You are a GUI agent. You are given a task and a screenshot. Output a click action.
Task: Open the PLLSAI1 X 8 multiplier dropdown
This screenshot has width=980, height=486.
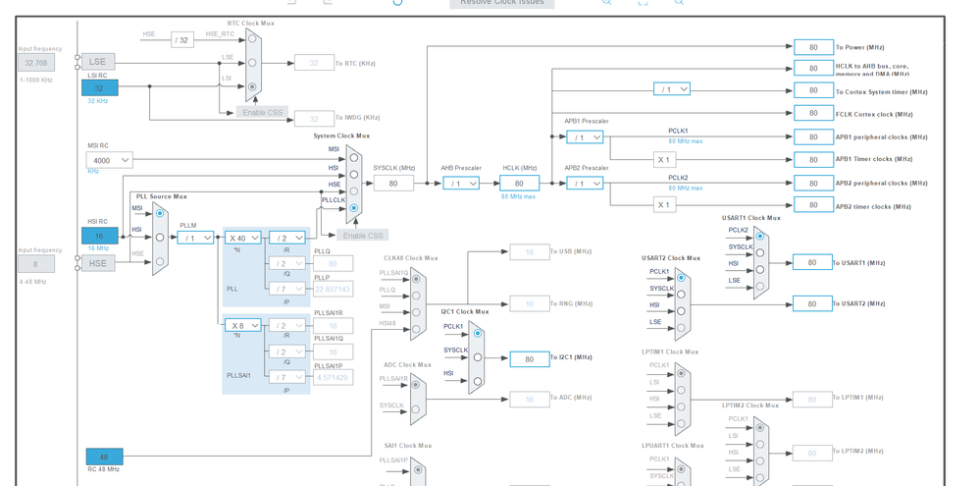(x=242, y=325)
